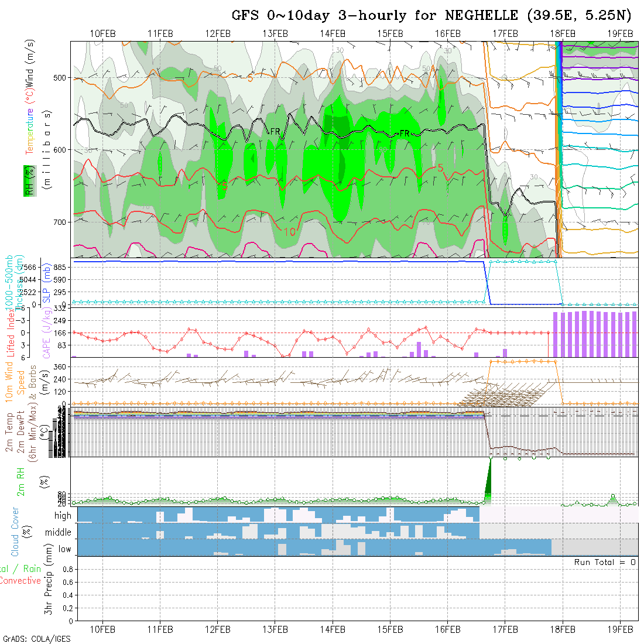644x644 pixels.
Task: Click the 'GrADS: COLA/IGES' credit text
Action: 37,639
